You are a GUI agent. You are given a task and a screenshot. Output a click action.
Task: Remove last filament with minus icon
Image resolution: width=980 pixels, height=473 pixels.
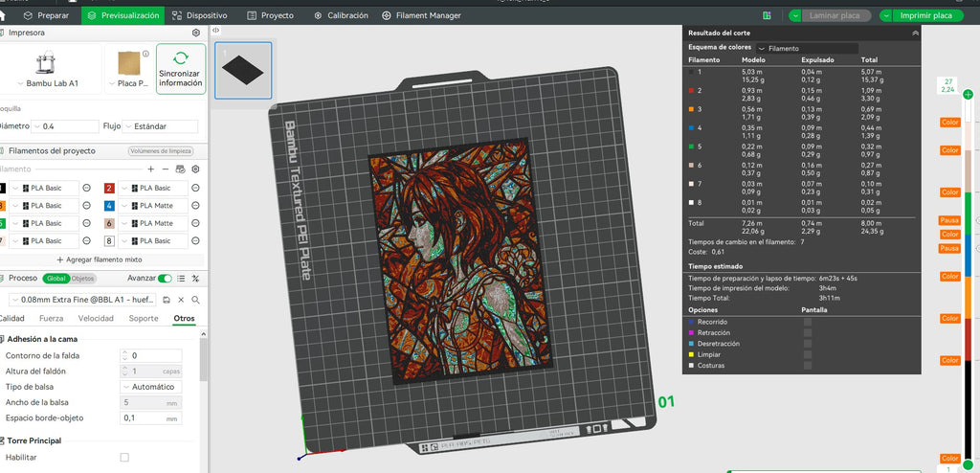[x=165, y=169]
